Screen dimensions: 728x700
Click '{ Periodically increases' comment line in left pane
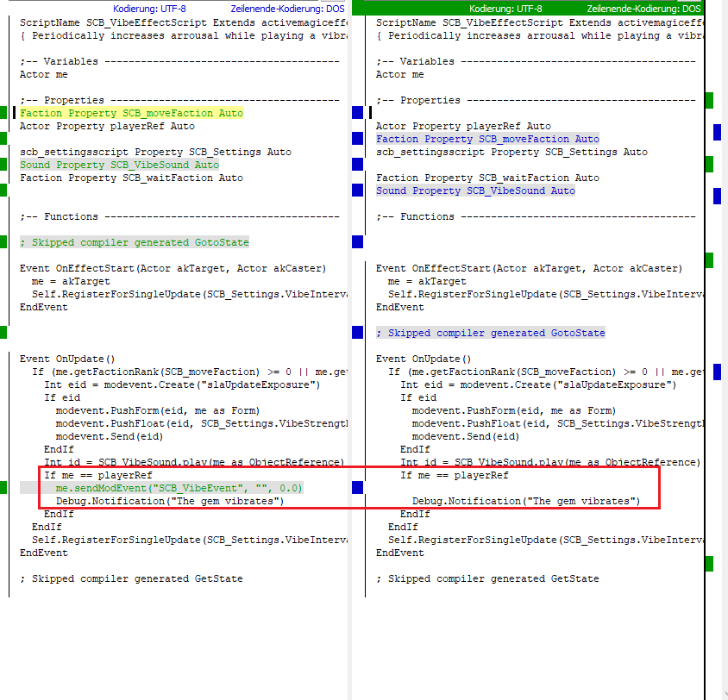[x=184, y=35]
